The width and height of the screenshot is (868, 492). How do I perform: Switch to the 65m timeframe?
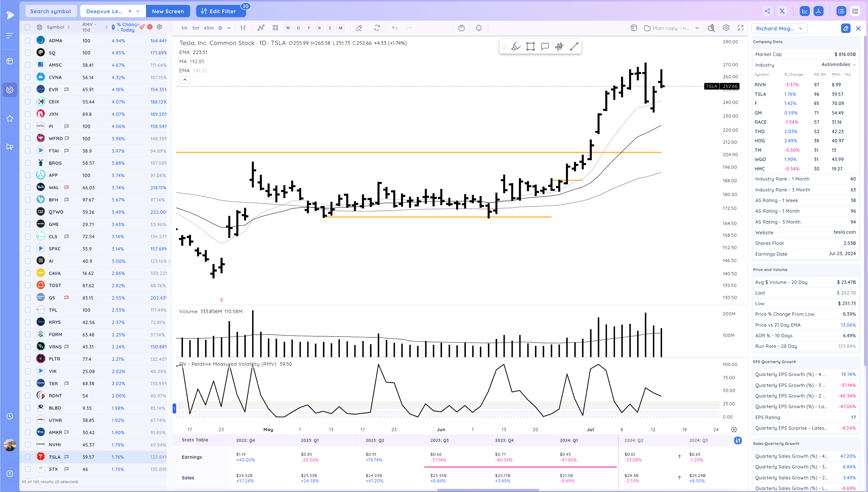point(209,28)
